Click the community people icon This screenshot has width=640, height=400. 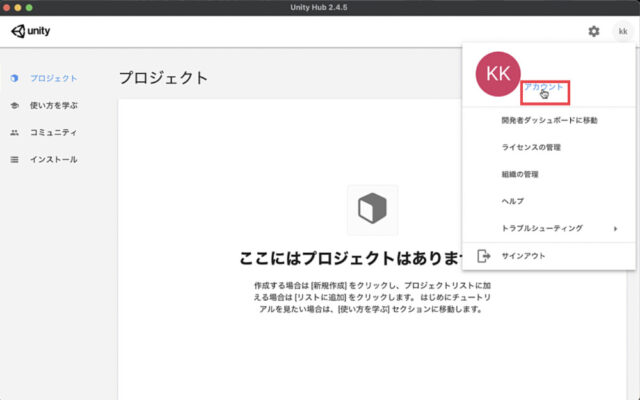tap(14, 133)
